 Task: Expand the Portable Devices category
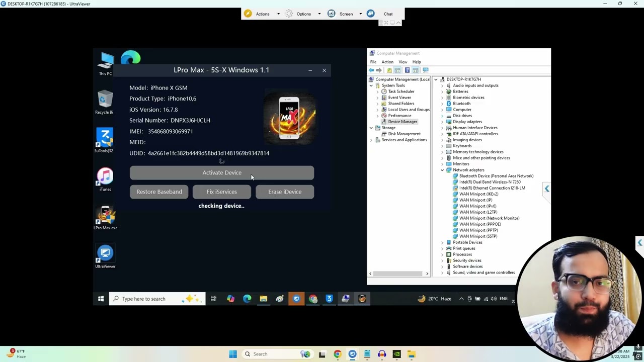point(442,242)
